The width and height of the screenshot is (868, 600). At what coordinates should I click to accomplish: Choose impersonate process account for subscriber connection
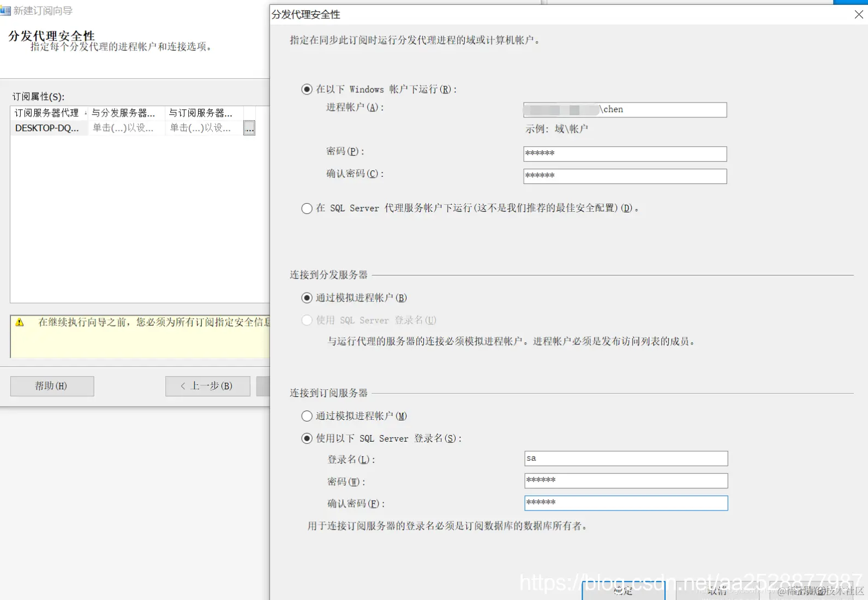pyautogui.click(x=307, y=416)
